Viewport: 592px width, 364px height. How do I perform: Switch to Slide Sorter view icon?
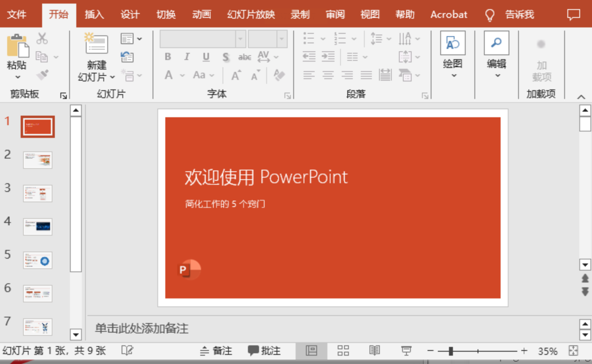pos(343,350)
